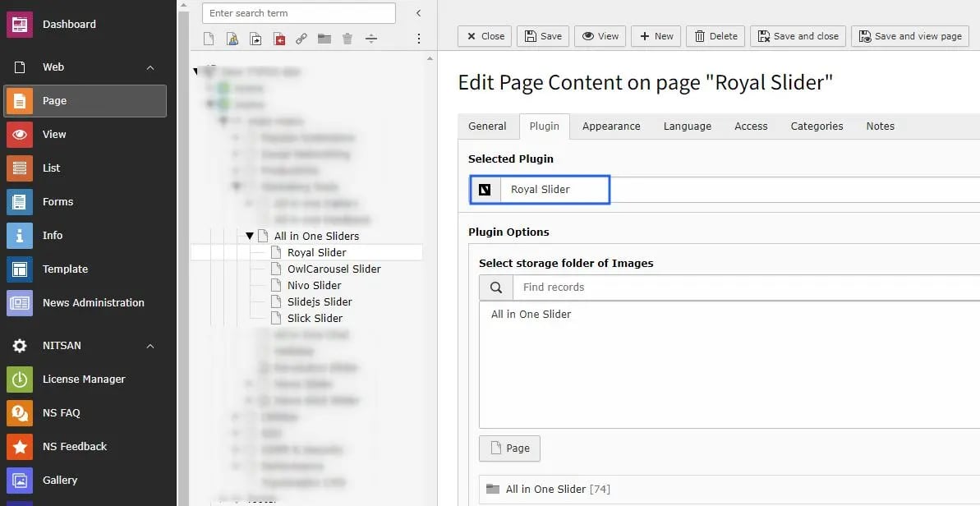This screenshot has width=980, height=506.
Task: Click the View button in the toolbar
Action: (600, 36)
